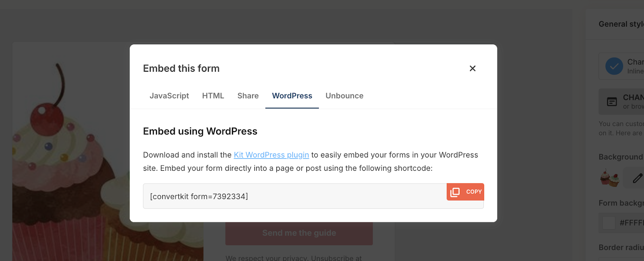Click the General styles heading
644x261 pixels.
[x=621, y=24]
